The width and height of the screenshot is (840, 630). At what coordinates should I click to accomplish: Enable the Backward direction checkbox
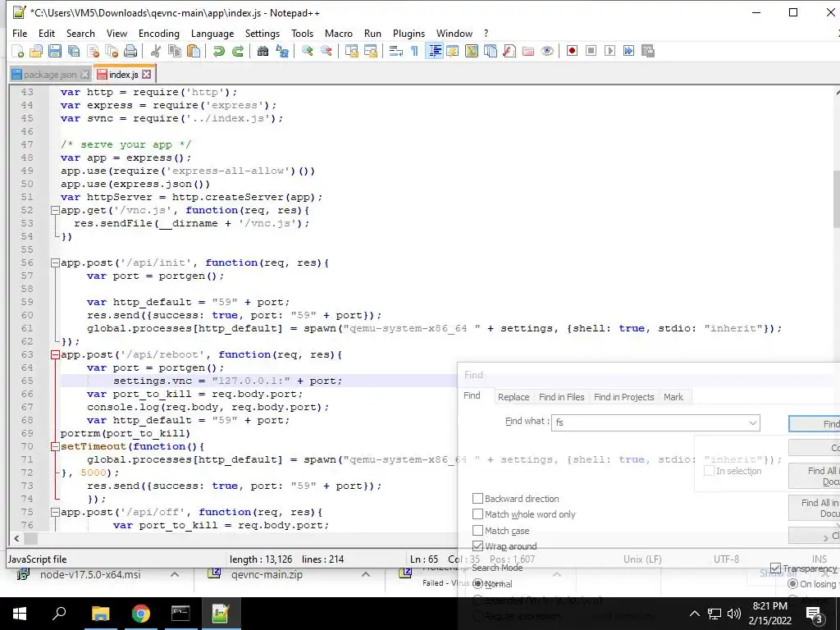pyautogui.click(x=478, y=498)
